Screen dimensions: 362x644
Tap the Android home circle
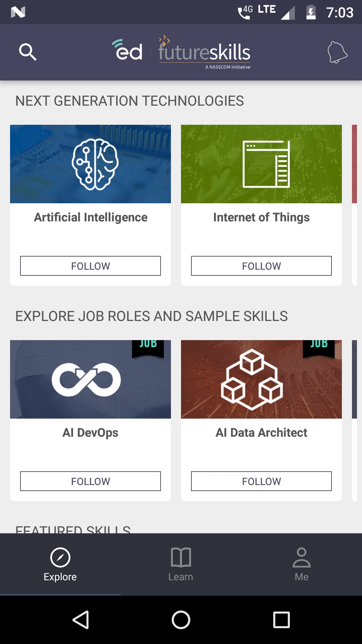coord(181,620)
